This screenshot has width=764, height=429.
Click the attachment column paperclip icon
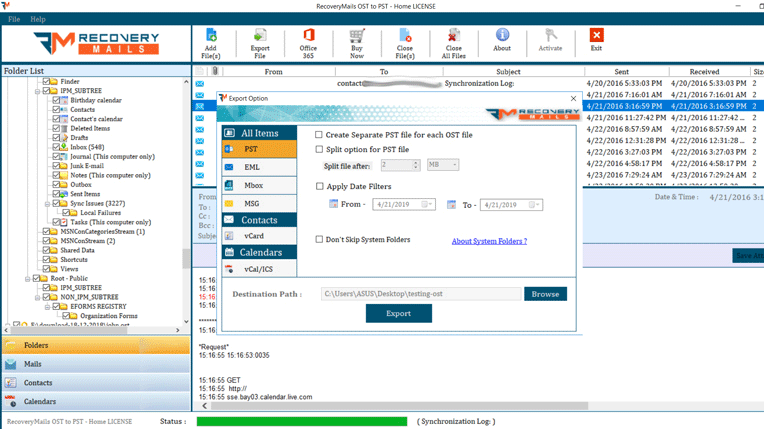coord(214,71)
